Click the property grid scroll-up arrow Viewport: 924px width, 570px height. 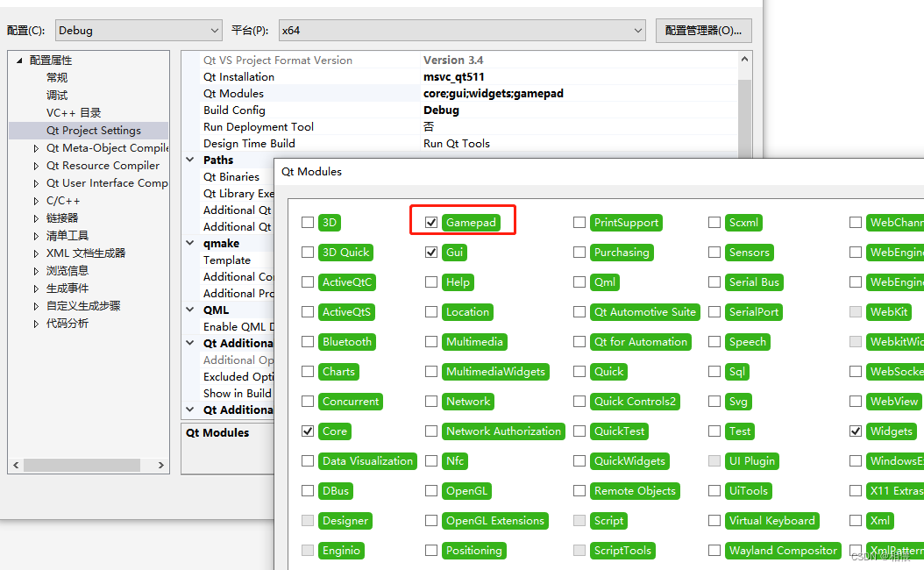744,59
